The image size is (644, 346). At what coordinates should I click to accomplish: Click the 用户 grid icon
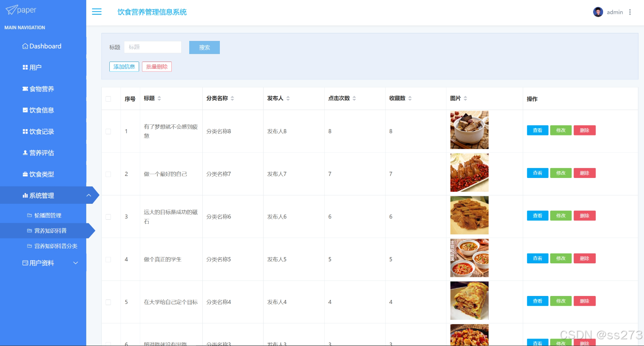click(25, 68)
